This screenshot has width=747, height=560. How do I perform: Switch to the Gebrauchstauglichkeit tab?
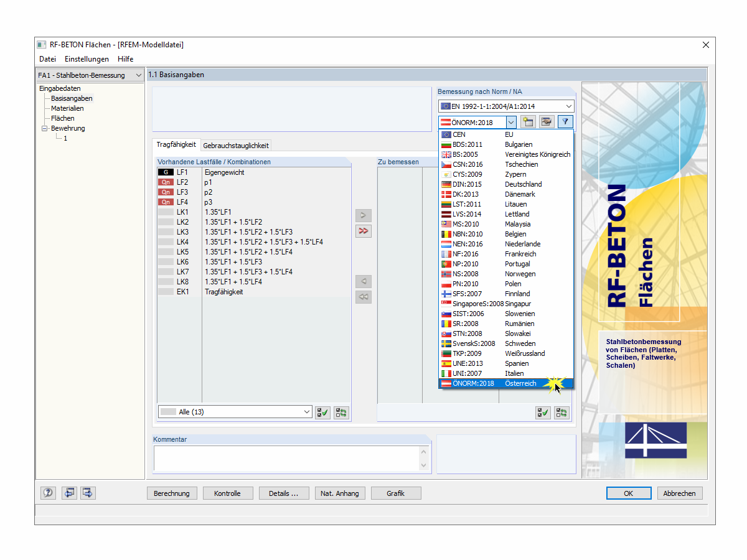236,146
